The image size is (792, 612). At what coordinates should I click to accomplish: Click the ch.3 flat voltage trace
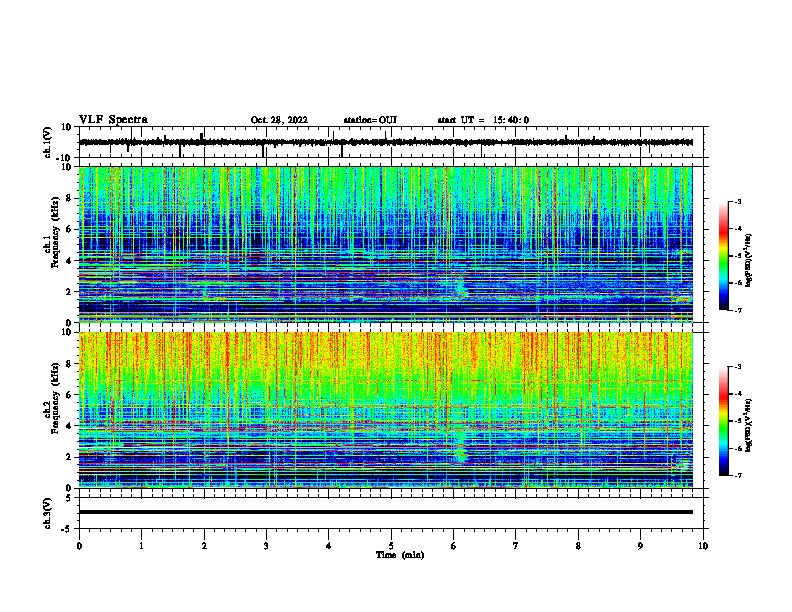[385, 512]
